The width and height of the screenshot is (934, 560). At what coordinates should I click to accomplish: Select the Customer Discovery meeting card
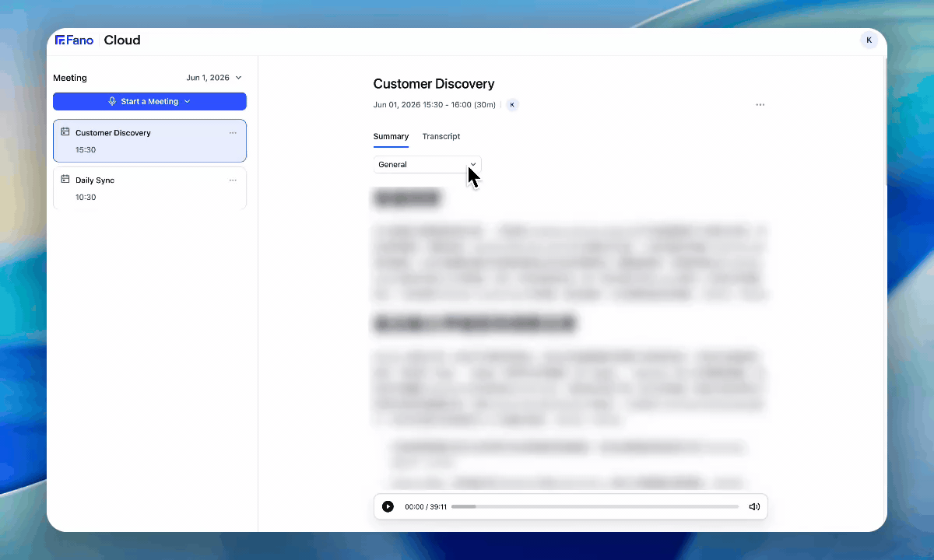point(149,141)
